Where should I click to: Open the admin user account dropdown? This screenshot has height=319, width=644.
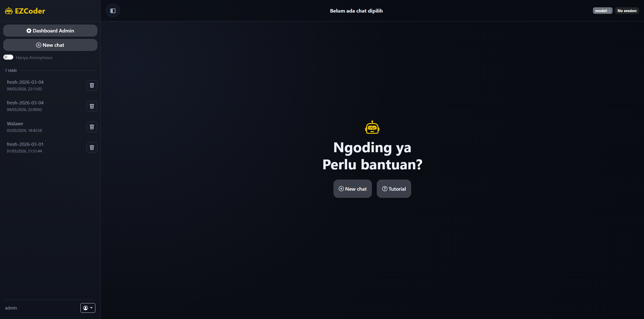click(88, 308)
